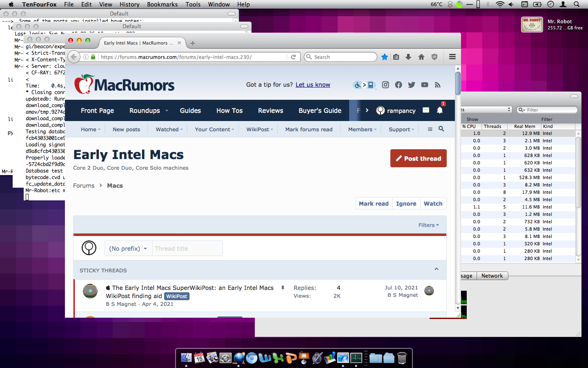Click the Post thread button
This screenshot has height=368, width=588.
click(x=418, y=158)
